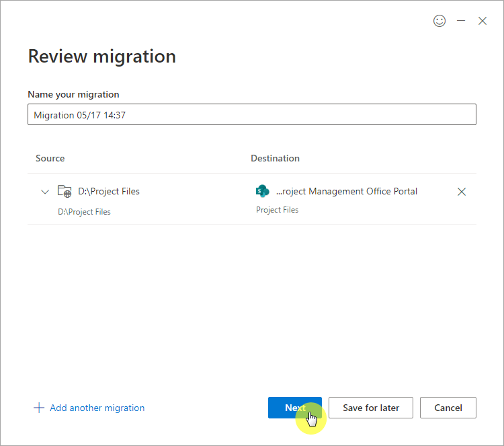Click the Add another migration link
This screenshot has width=504, height=446.
97,408
